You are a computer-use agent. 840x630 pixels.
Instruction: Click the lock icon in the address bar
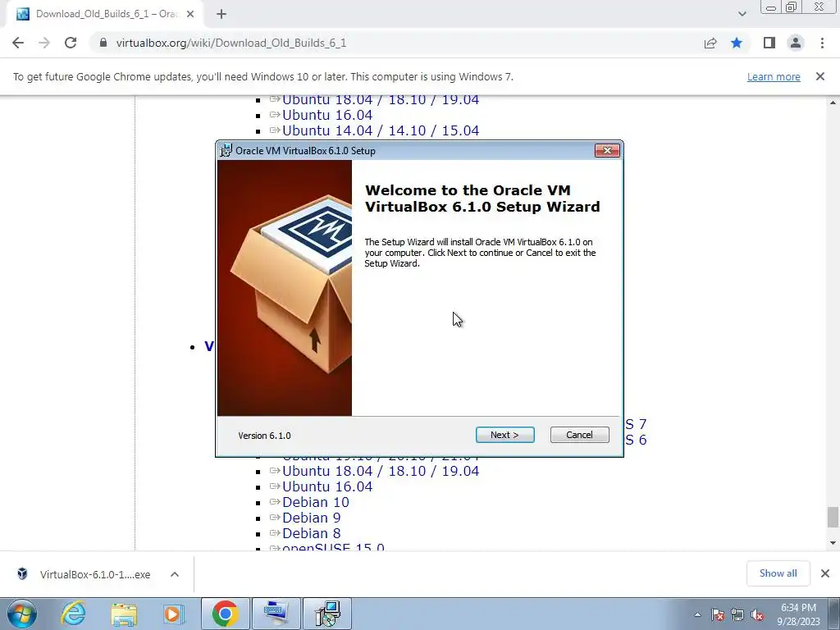103,43
